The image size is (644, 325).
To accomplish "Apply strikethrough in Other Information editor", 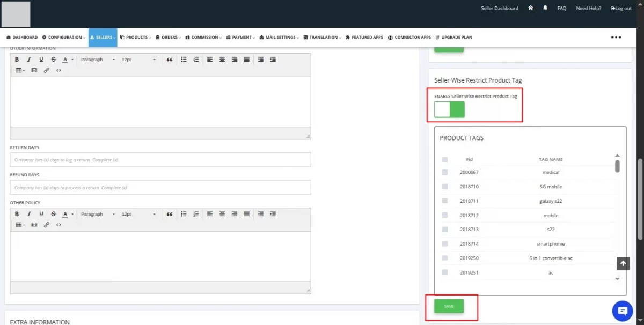I will [x=54, y=60].
